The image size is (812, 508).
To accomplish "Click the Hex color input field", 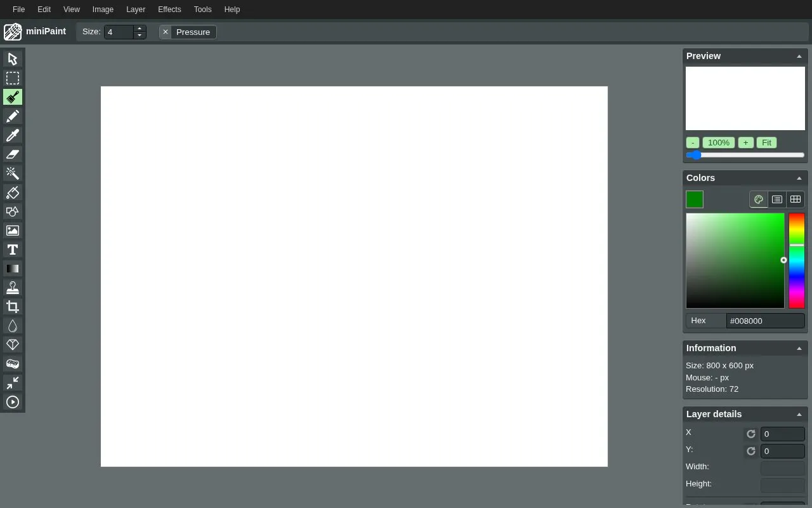I will tap(765, 321).
